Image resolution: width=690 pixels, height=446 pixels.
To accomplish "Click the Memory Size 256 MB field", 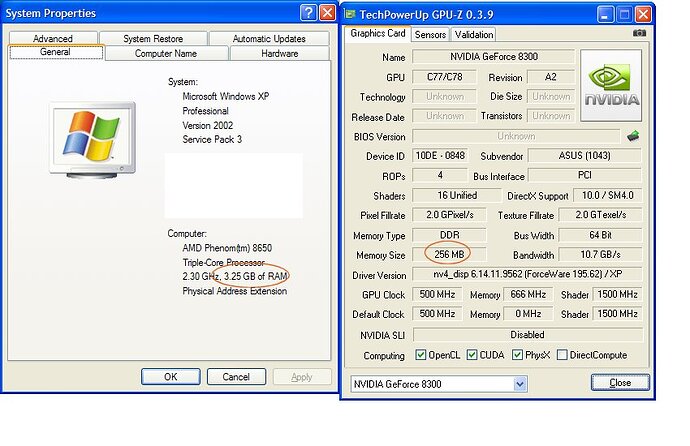I will (x=449, y=254).
